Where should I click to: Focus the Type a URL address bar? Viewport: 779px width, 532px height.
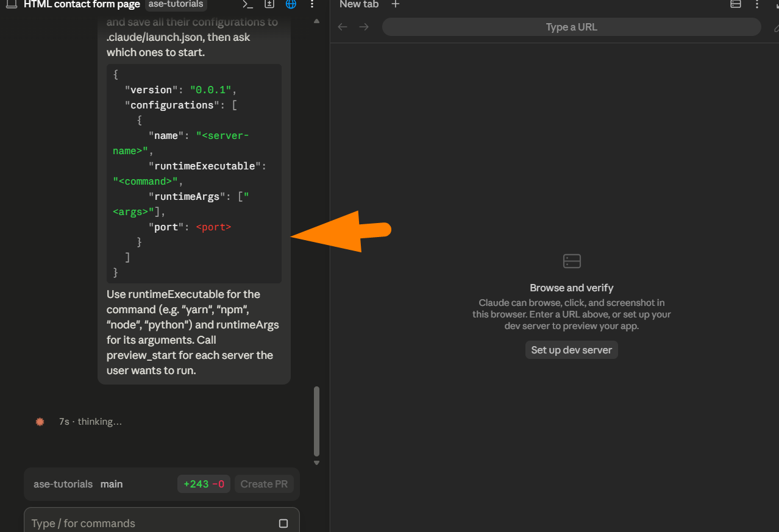coord(572,27)
